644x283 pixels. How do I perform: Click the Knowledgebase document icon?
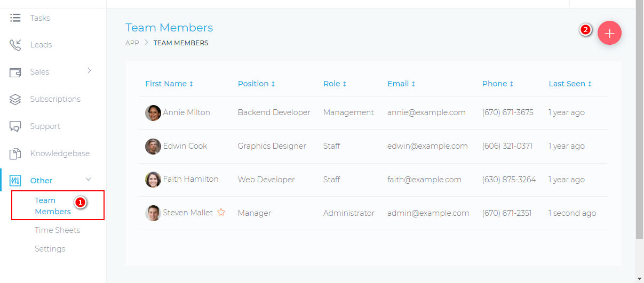15,153
